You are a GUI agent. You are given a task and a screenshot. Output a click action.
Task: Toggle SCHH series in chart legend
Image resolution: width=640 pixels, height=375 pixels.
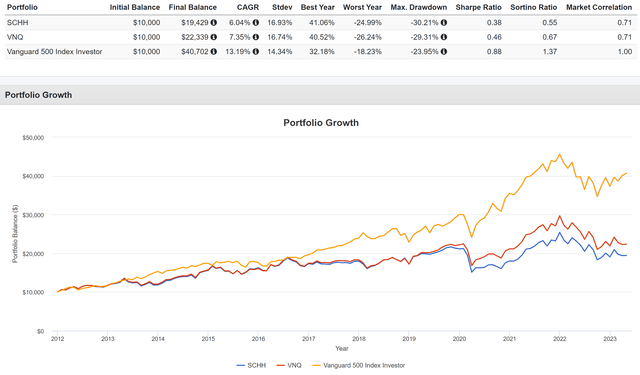click(x=251, y=365)
